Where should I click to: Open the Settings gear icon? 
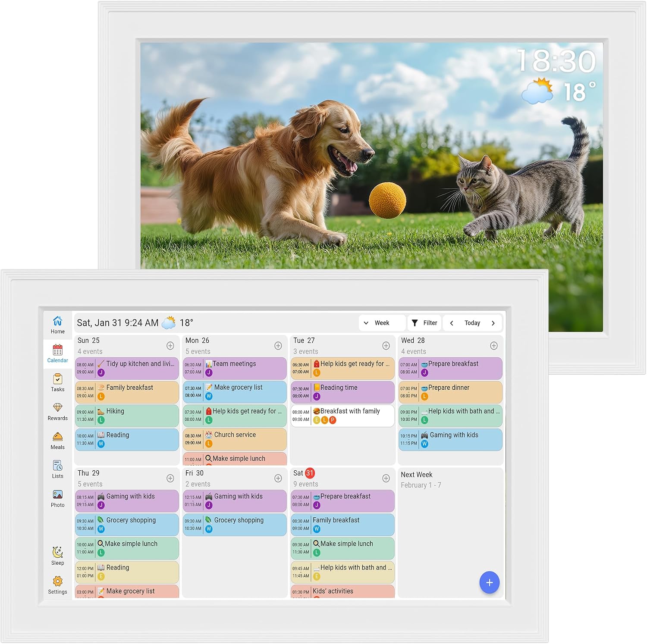click(x=57, y=585)
